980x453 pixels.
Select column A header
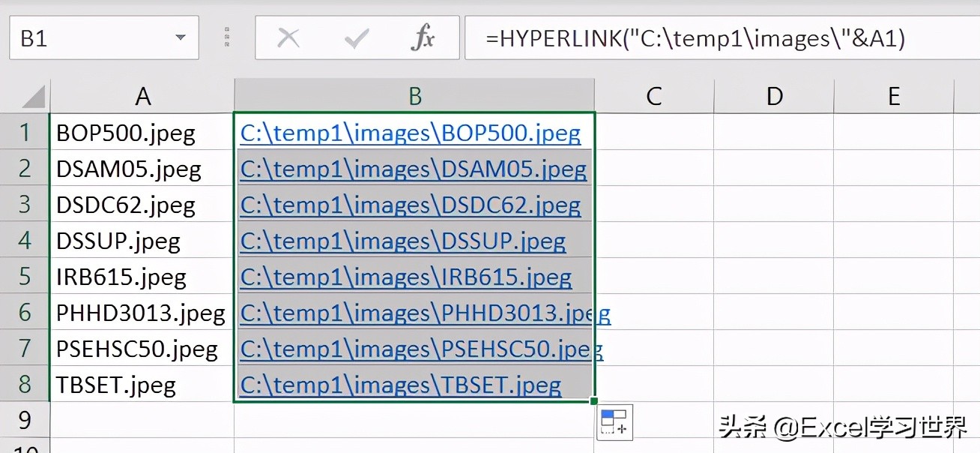pyautogui.click(x=142, y=96)
